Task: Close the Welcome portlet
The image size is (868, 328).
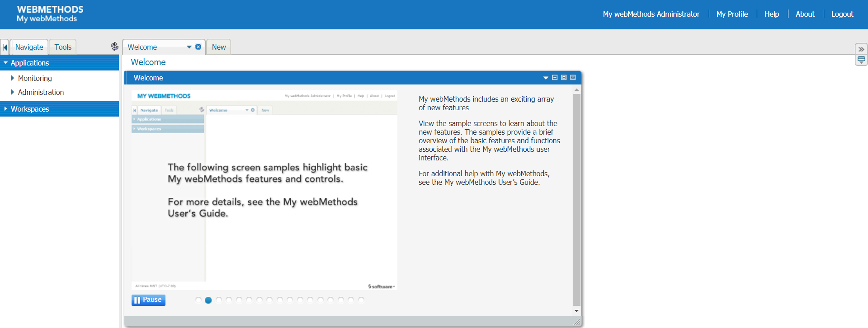Action: 573,78
